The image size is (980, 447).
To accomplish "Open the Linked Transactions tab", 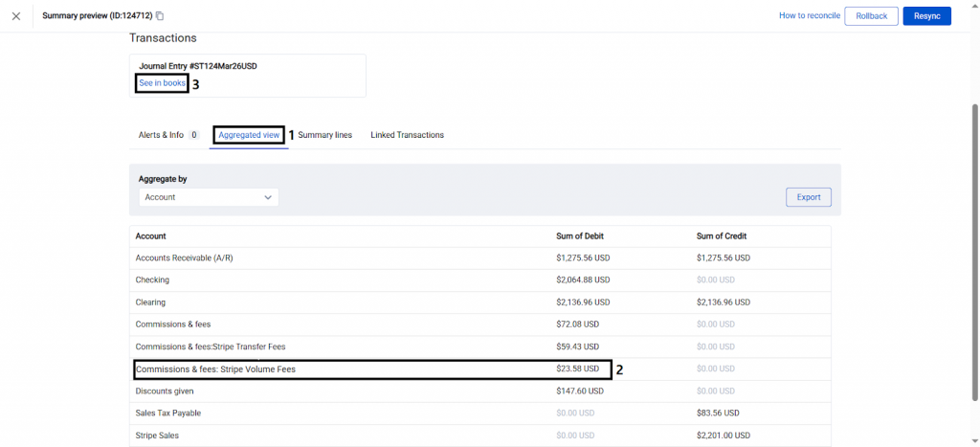I will point(407,135).
